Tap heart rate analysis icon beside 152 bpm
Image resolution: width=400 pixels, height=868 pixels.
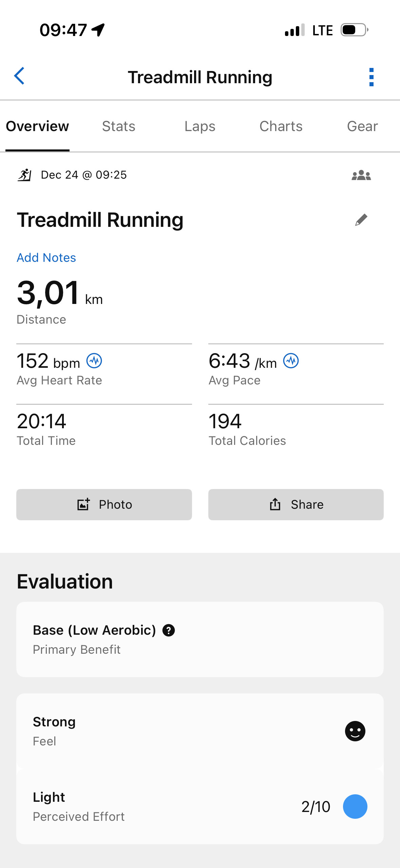click(x=94, y=361)
